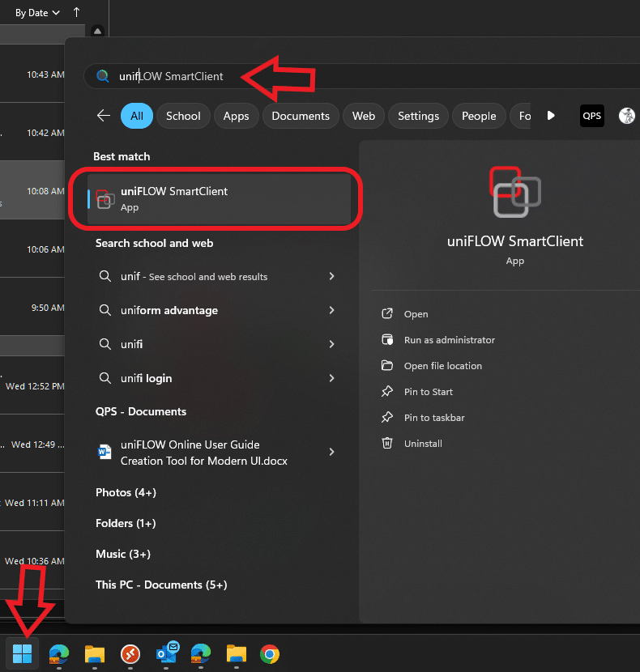Choose Uninstall for uniFLOW SmartClient
Viewport: 640px width, 672px height.
(423, 444)
